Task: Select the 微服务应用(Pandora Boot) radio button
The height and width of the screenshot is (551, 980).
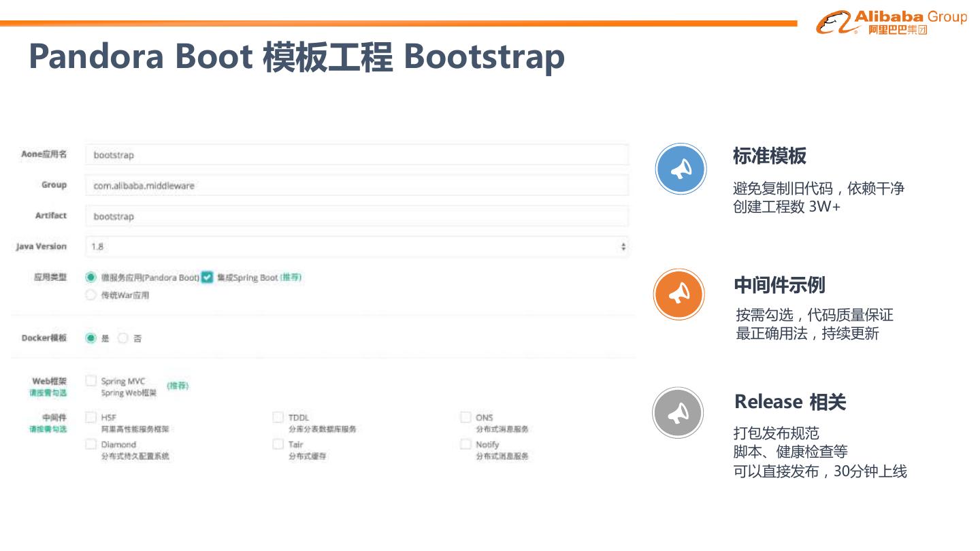Action: [91, 278]
